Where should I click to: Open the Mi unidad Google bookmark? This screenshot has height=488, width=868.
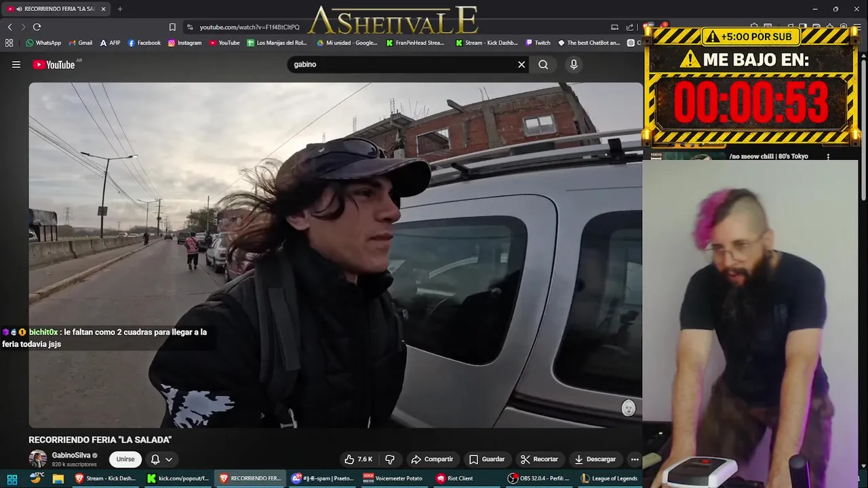pos(347,43)
